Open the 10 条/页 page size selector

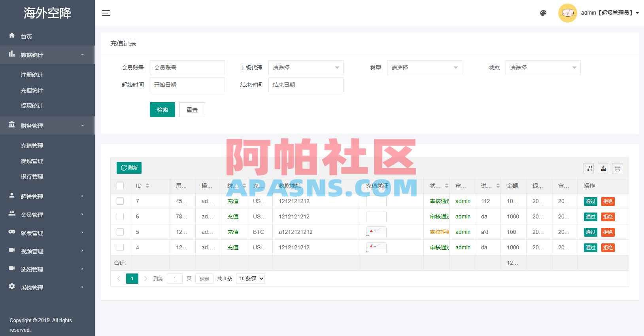[250, 279]
